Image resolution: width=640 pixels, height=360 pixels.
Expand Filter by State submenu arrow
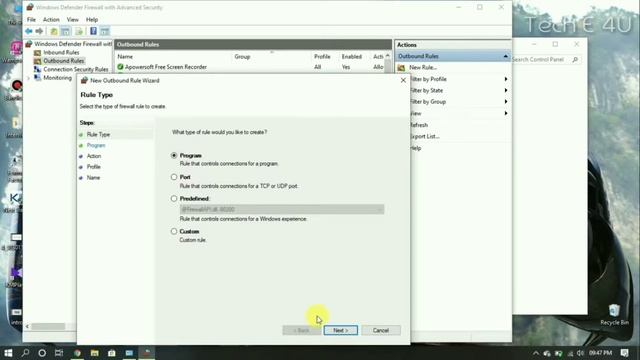click(506, 91)
